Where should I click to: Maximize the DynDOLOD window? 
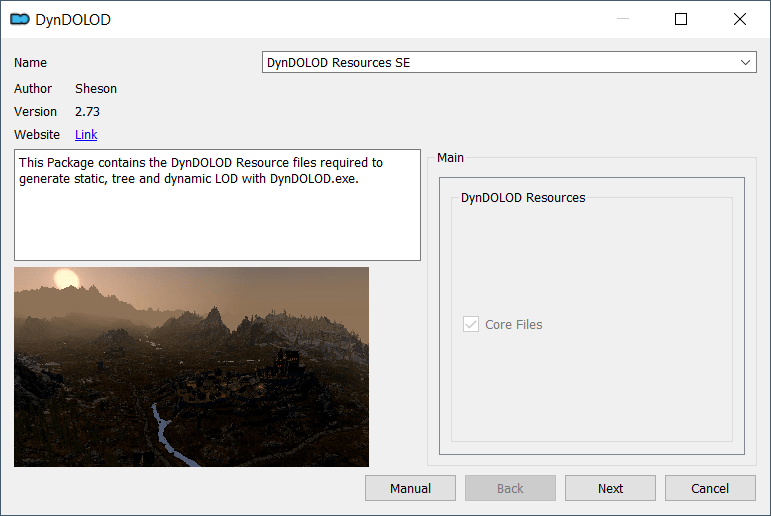point(681,19)
